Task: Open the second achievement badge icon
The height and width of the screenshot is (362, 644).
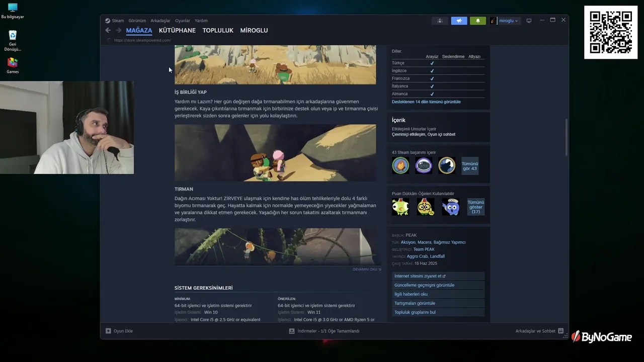Action: tap(424, 165)
